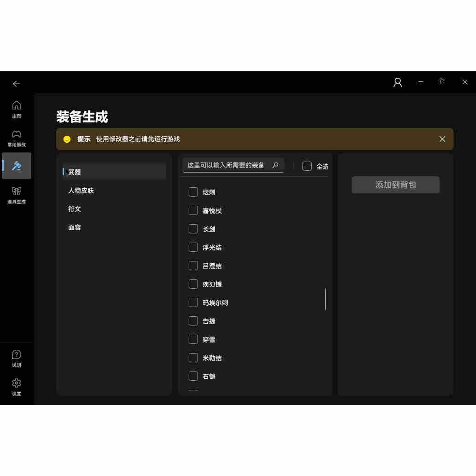The height and width of the screenshot is (476, 476).
Task: Dismiss the yellow 提示 banner
Action: 442,139
